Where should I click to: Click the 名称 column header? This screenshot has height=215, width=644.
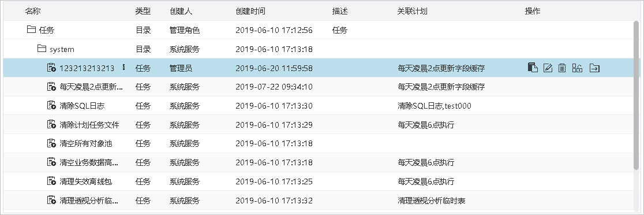pyautogui.click(x=33, y=11)
